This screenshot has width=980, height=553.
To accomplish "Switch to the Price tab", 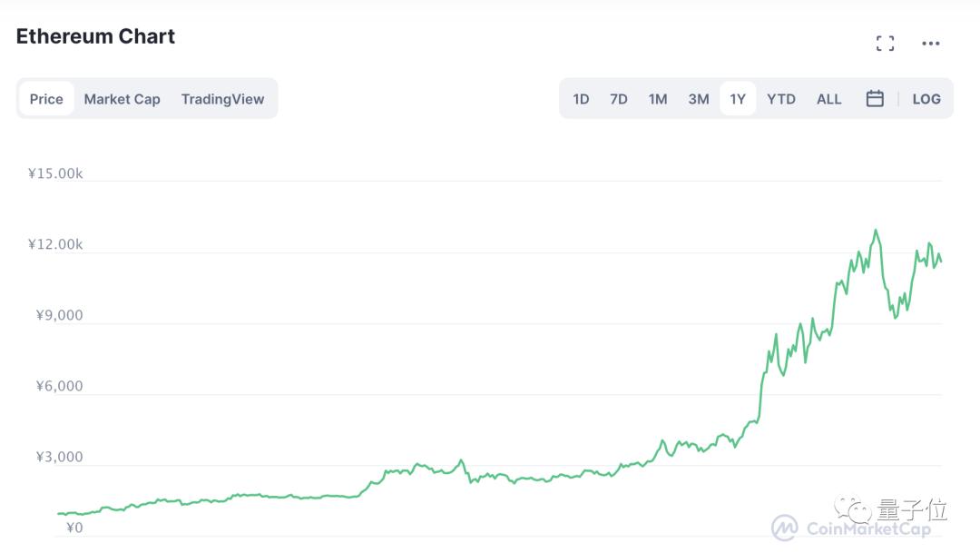I will tap(46, 99).
